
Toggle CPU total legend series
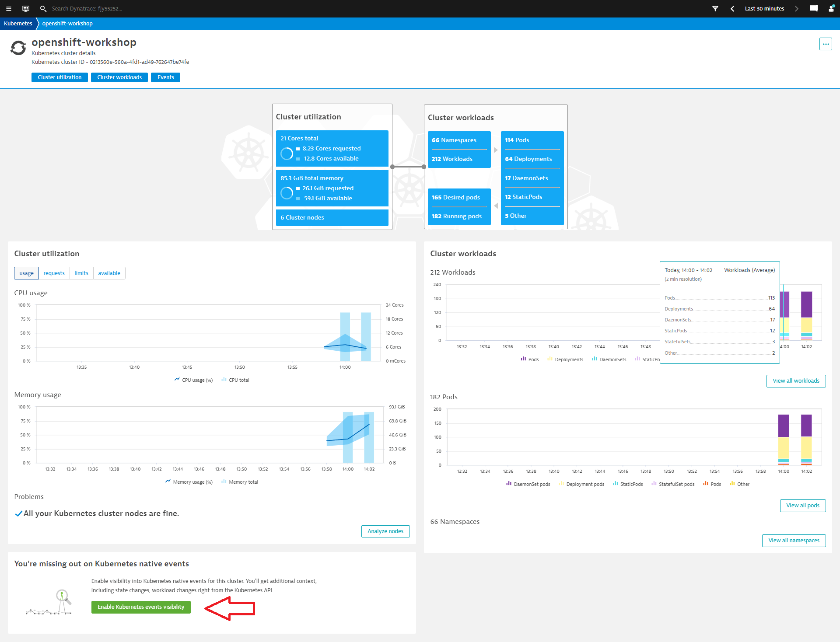pyautogui.click(x=235, y=380)
